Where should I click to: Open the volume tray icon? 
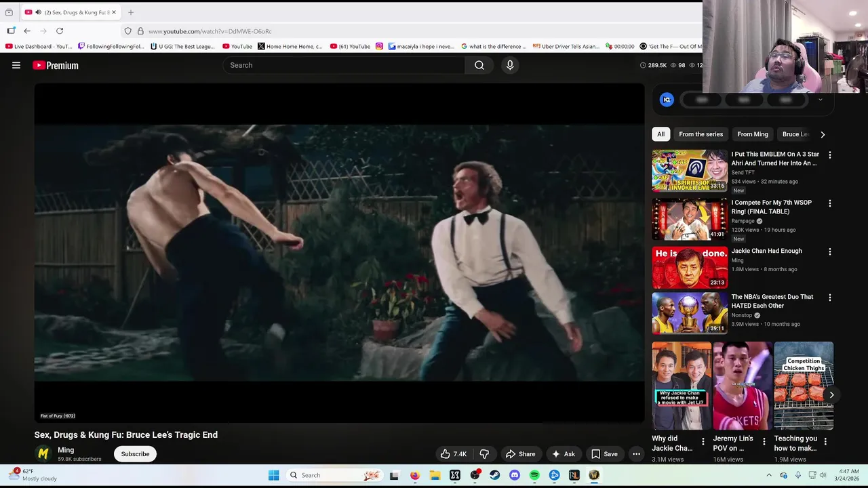[825, 475]
